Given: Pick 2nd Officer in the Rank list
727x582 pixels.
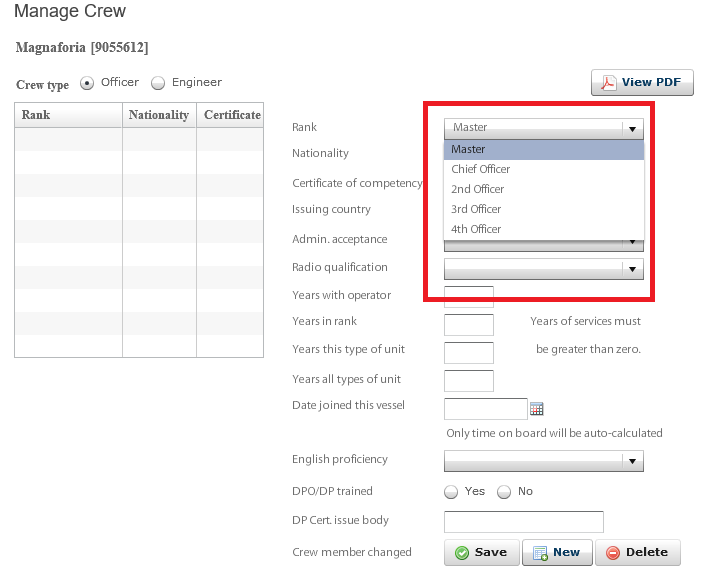Looking at the screenshot, I should (544, 189).
